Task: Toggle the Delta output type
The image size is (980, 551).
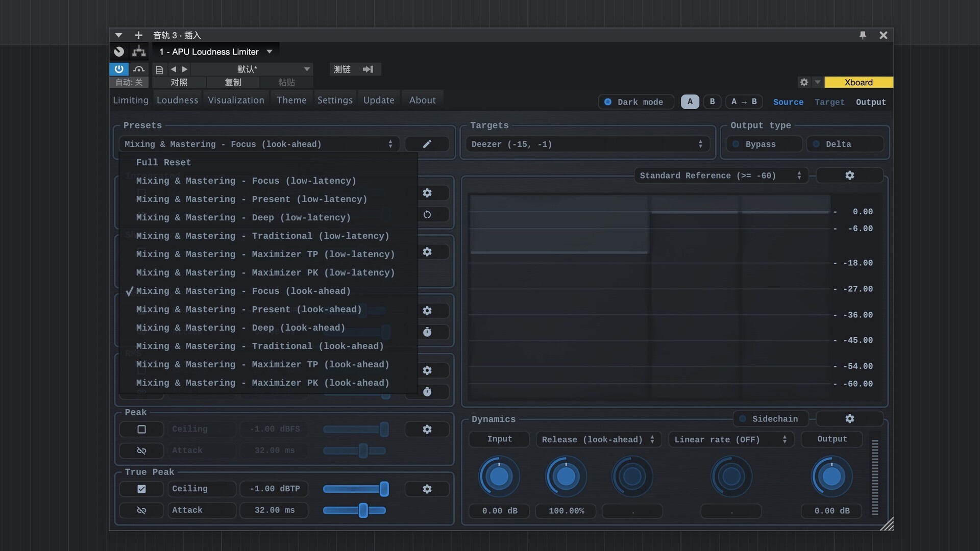Action: coord(845,144)
